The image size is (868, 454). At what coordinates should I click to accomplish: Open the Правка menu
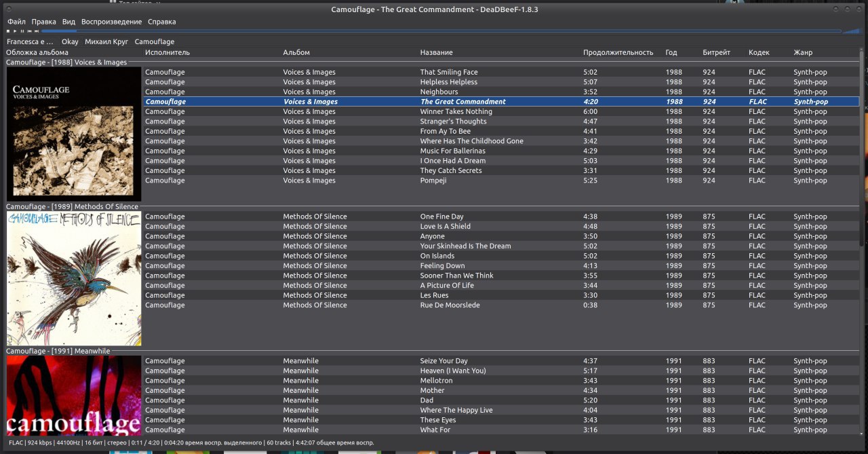(x=44, y=22)
